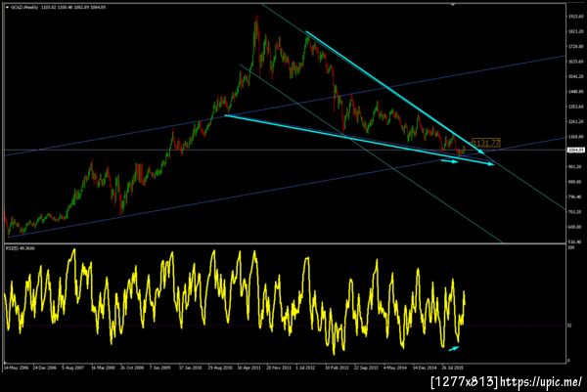
Task: Click the 10 Feb 2013 date label
Action: click(337, 368)
